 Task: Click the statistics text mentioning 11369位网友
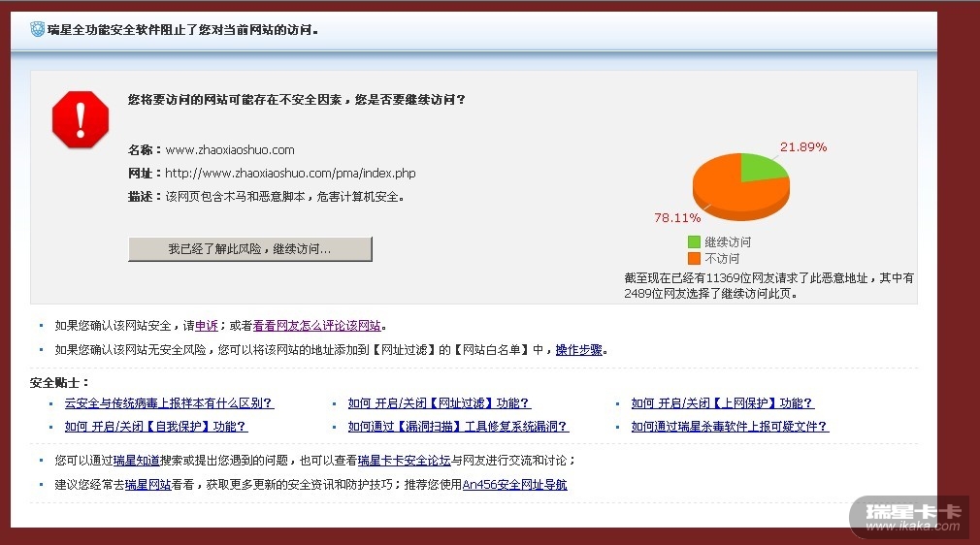(768, 286)
